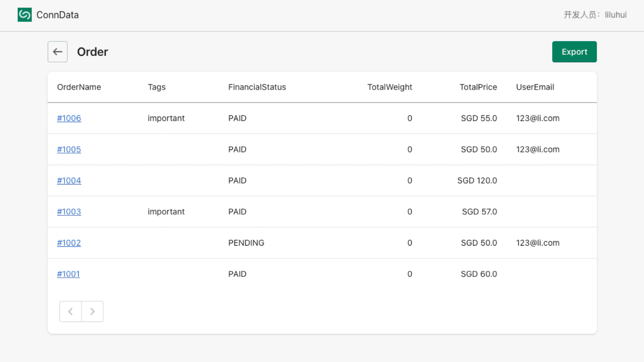Click the developer name liluhui
This screenshot has height=362, width=644.
pos(615,15)
